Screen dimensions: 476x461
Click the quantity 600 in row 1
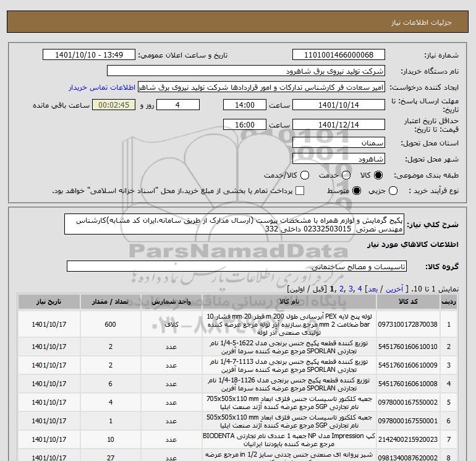coord(111,324)
